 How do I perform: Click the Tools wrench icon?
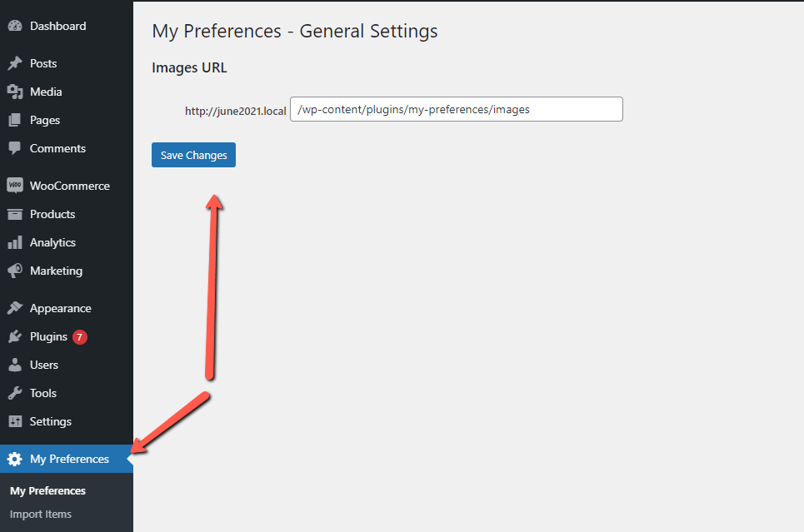pyautogui.click(x=15, y=393)
